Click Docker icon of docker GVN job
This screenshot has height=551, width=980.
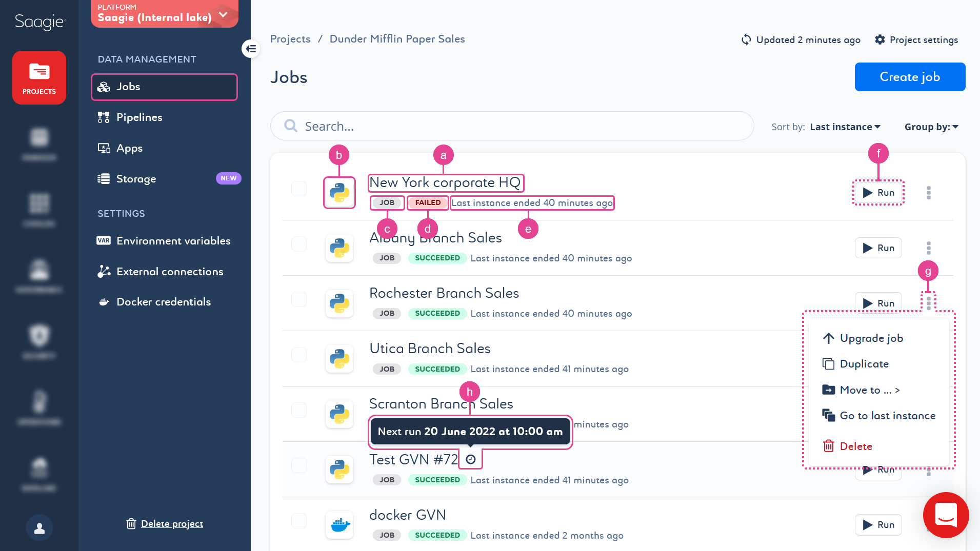(339, 525)
